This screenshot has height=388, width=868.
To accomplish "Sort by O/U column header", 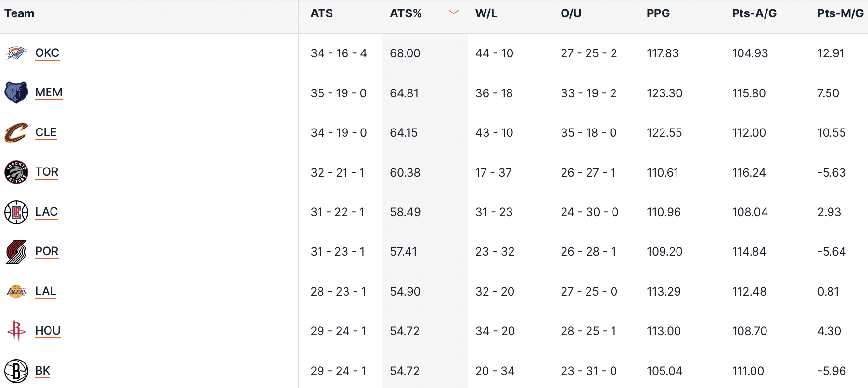I will tap(571, 13).
